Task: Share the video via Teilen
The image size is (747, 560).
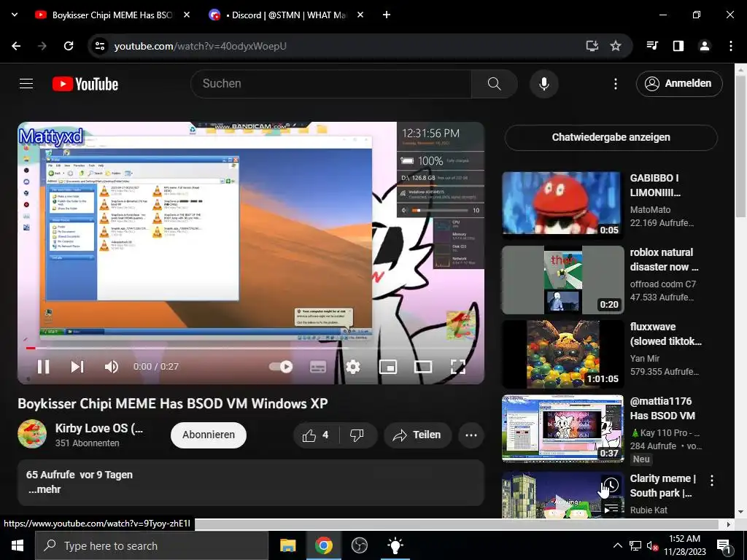Action: tap(417, 435)
